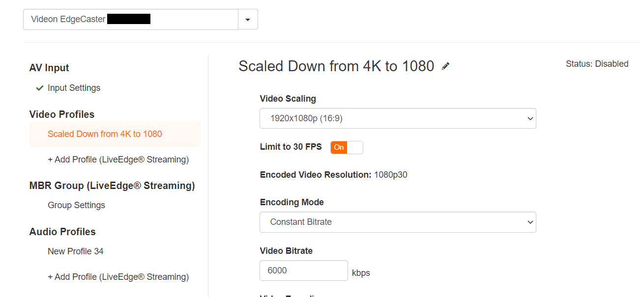Image resolution: width=644 pixels, height=297 pixels.
Task: Open Input Settings in sidebar
Action: (x=74, y=88)
